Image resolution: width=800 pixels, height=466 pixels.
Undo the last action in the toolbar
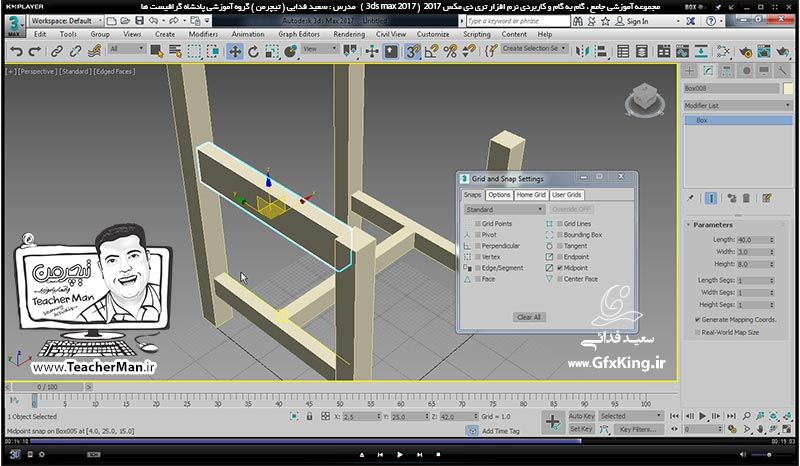pyautogui.click(x=17, y=51)
